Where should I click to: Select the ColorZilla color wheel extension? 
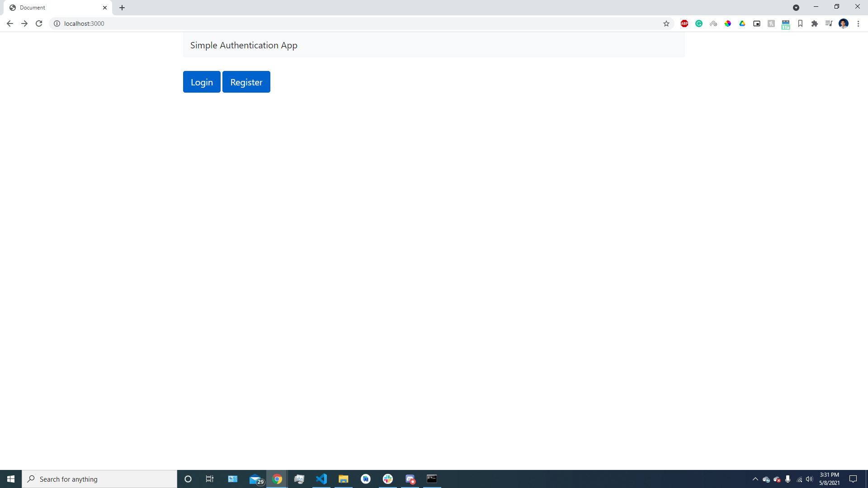(x=728, y=23)
